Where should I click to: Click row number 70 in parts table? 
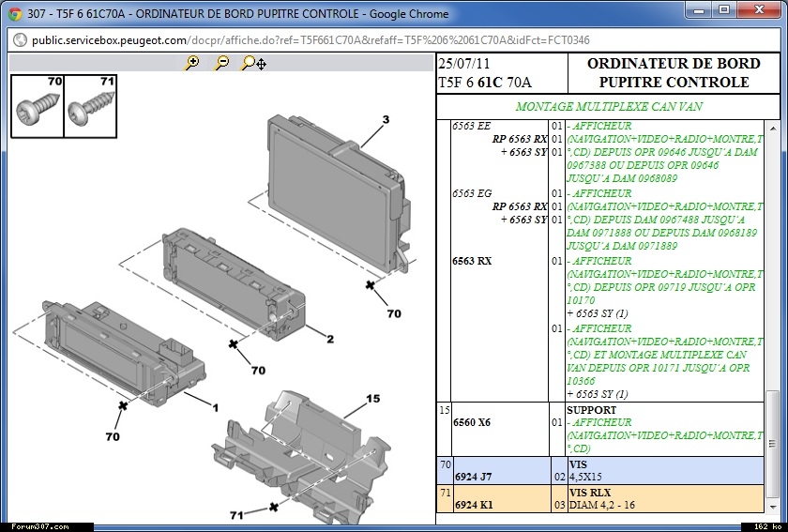click(446, 464)
